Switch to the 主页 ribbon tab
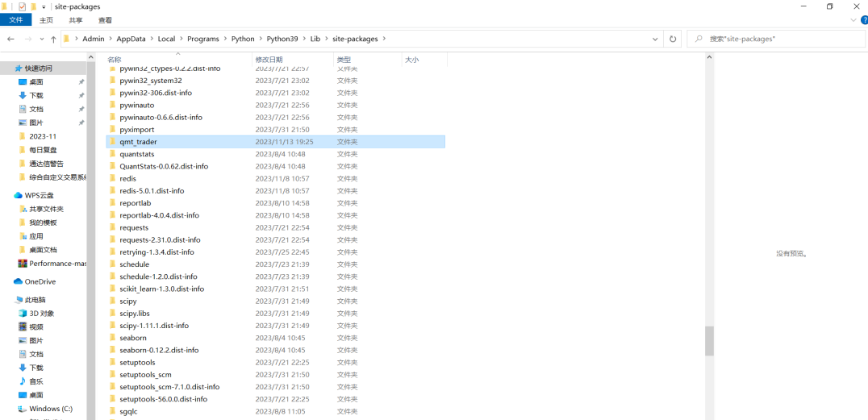Image resolution: width=868 pixels, height=420 pixels. click(47, 20)
